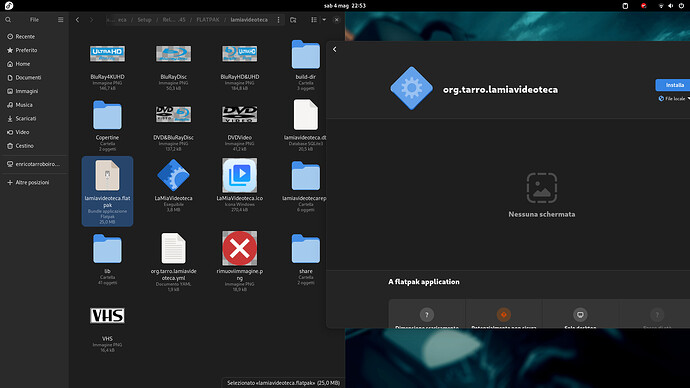The image size is (690, 388).
Task: Select the rimuoviimmagine.png red X image
Action: coord(239,261)
